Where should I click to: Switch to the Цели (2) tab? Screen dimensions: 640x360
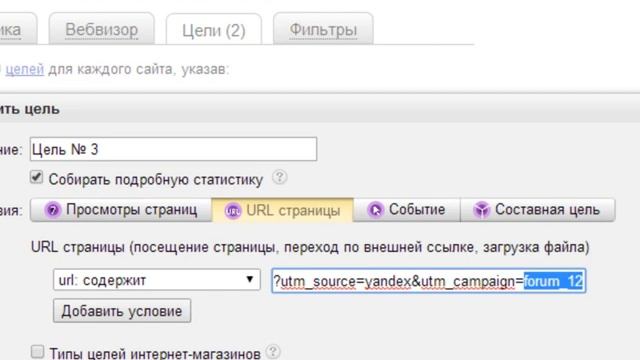click(214, 30)
